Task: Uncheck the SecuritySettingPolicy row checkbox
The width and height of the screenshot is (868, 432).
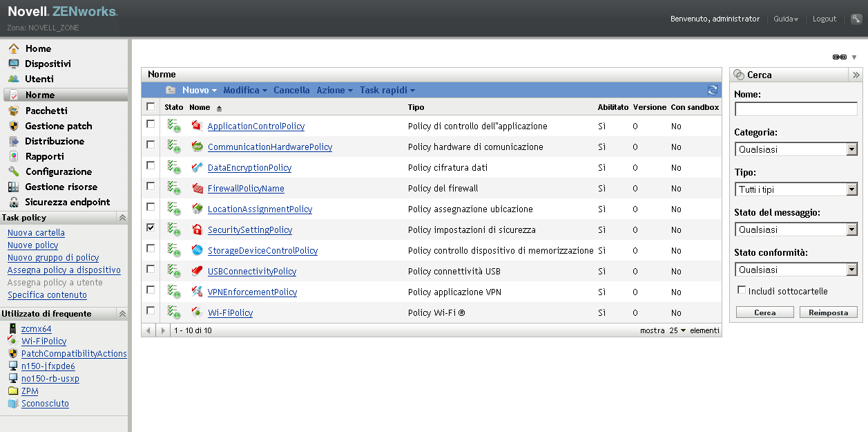Action: click(151, 227)
